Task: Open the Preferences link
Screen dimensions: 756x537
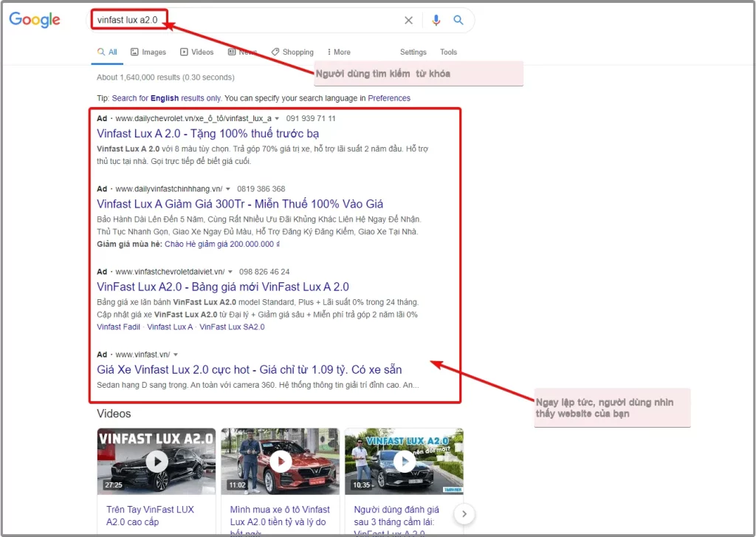Action: click(x=389, y=98)
